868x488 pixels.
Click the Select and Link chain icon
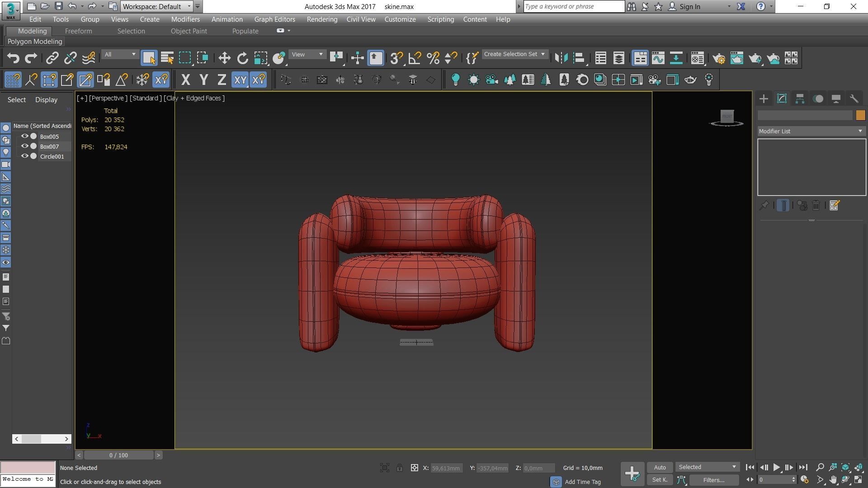tap(52, 58)
